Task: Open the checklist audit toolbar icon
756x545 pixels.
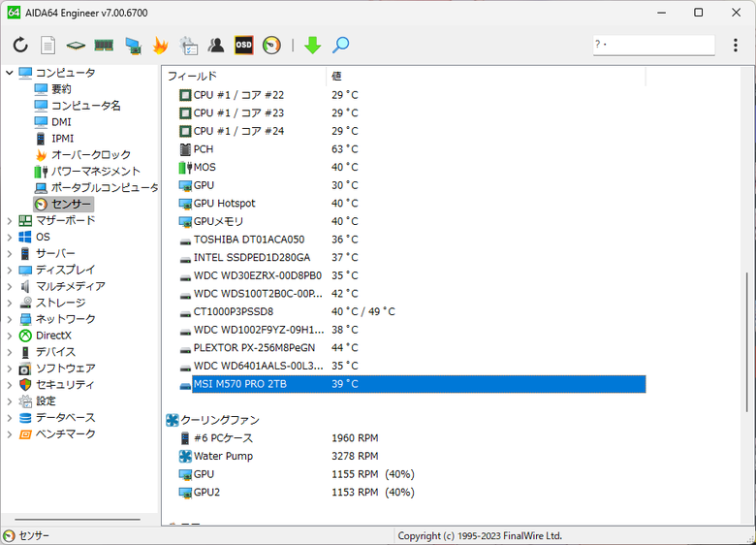Action: (x=188, y=46)
